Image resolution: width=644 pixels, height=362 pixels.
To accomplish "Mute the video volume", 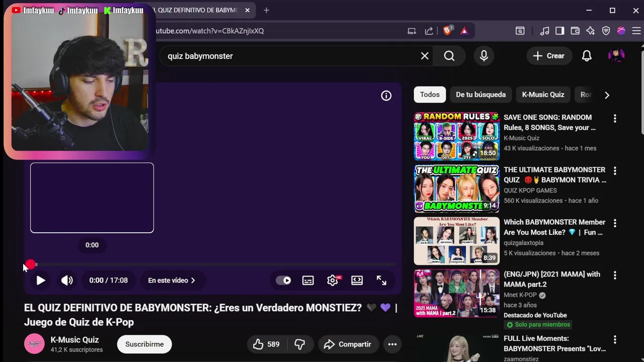I will [67, 281].
